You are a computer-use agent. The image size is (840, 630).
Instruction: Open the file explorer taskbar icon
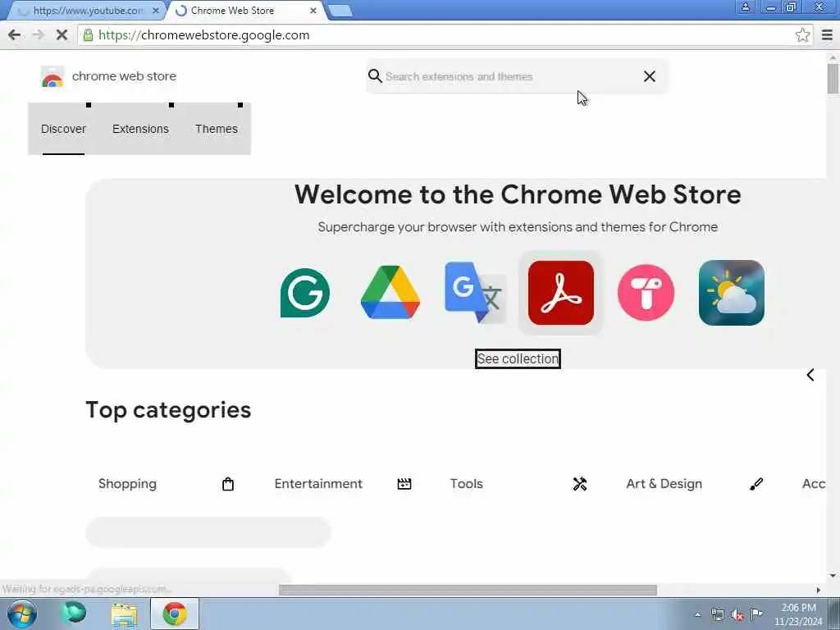(125, 614)
